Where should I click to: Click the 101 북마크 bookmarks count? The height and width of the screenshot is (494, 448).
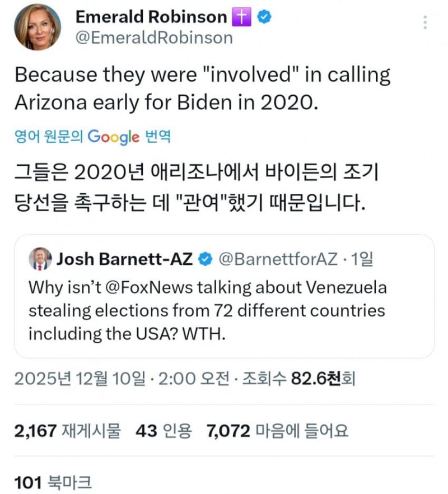[x=52, y=482]
